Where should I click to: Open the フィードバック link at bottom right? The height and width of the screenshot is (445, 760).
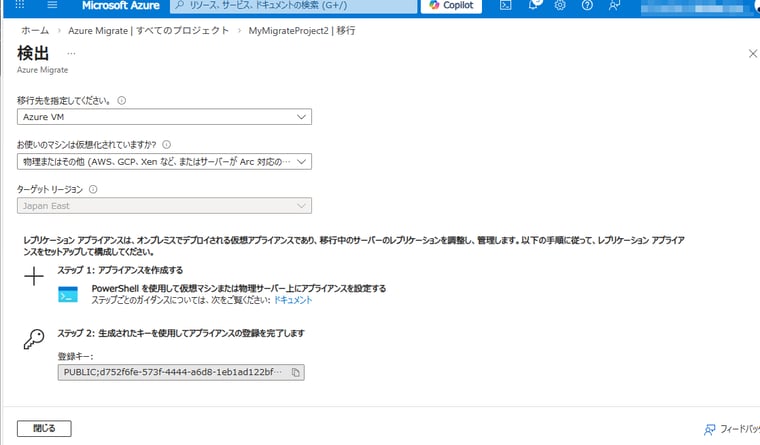[732, 429]
